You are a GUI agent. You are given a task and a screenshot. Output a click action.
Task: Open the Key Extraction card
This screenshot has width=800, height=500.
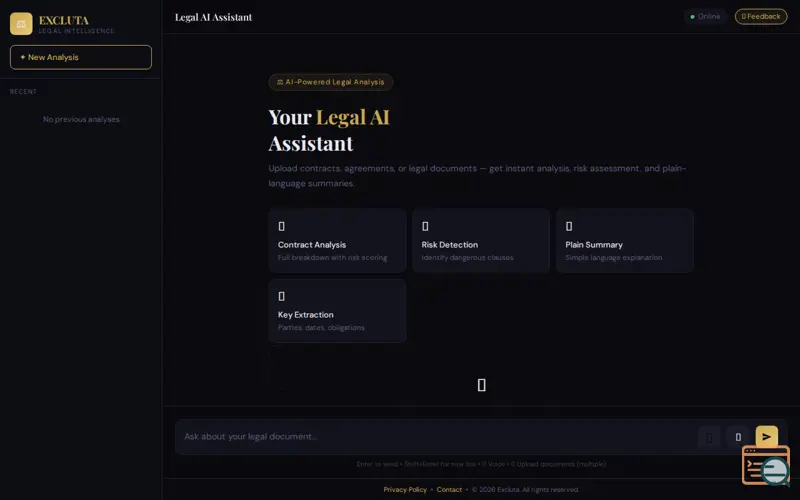click(337, 310)
